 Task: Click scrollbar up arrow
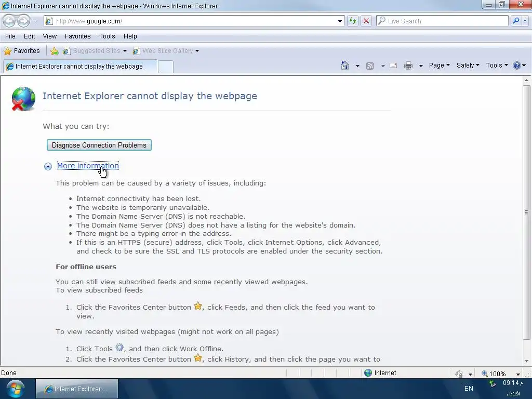click(527, 81)
